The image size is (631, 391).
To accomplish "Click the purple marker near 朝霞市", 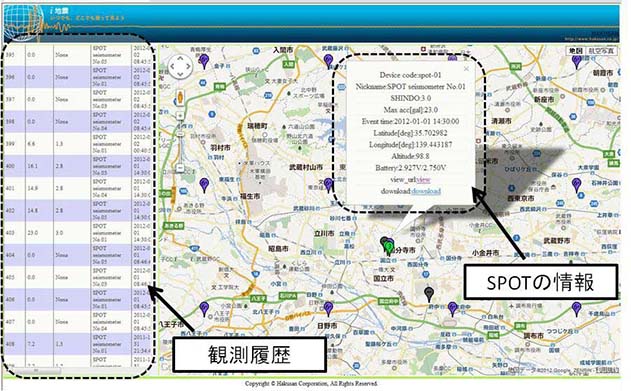I will coord(577,62).
